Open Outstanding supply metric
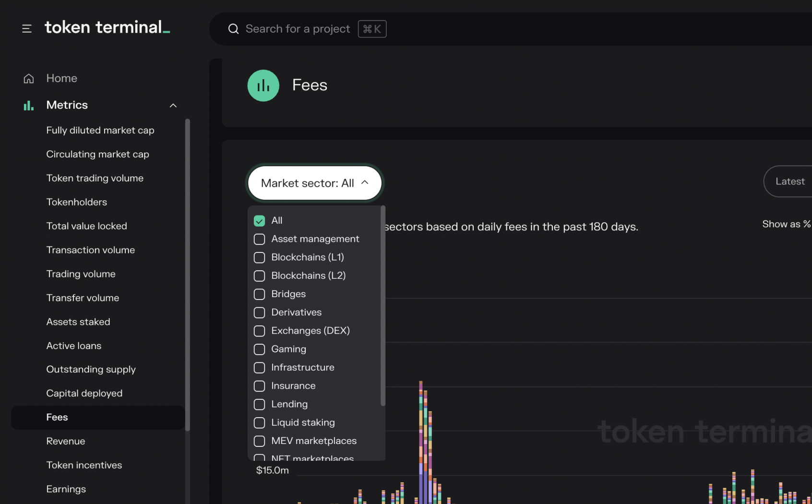The image size is (812, 504). [91, 370]
